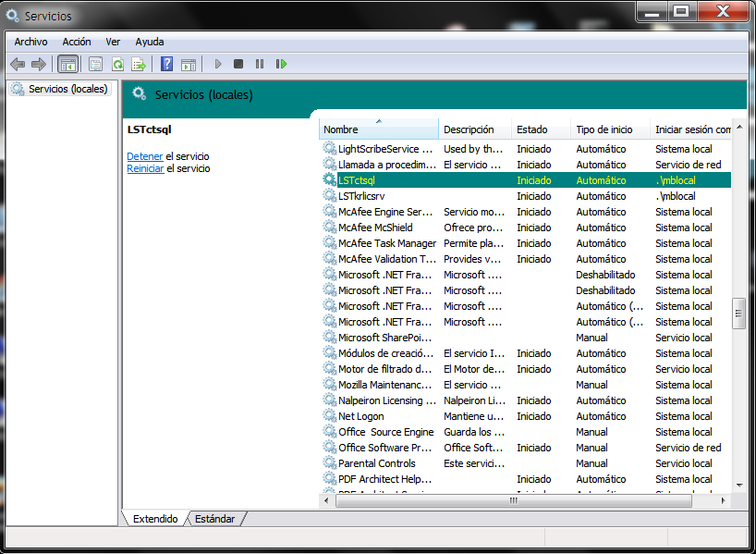This screenshot has height=554, width=756.
Task: Click the gear icon beside Nalpeiron Licensing
Action: 329,400
